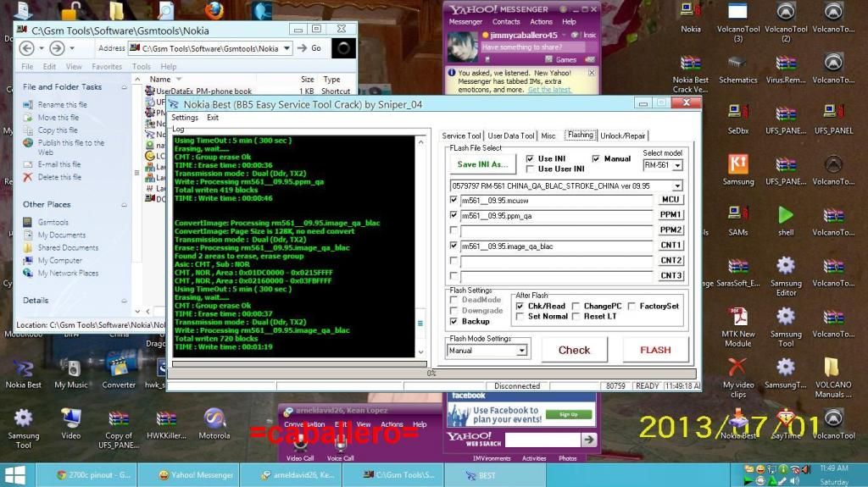Open the Settings menu in Nokia Best
The width and height of the screenshot is (868, 487).
(184, 118)
